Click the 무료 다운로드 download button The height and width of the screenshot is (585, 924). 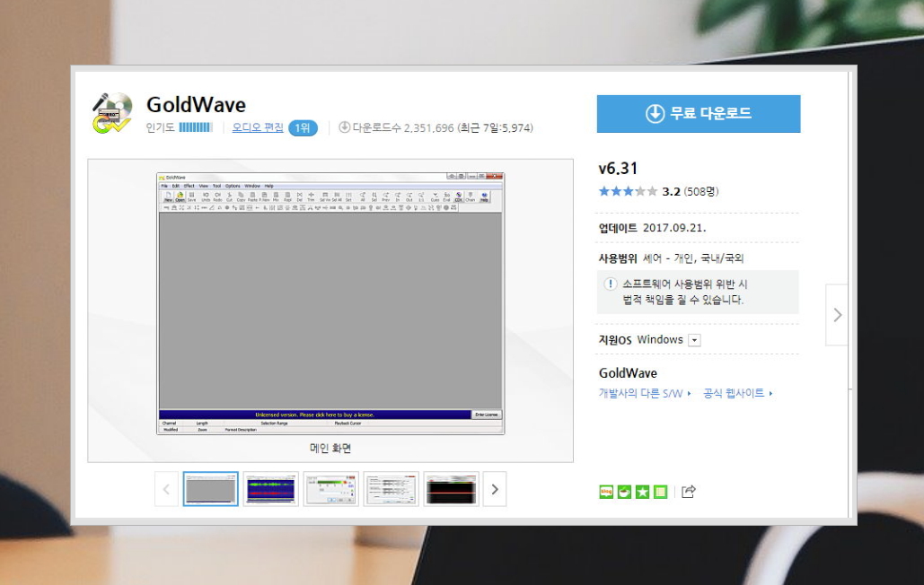pos(699,114)
